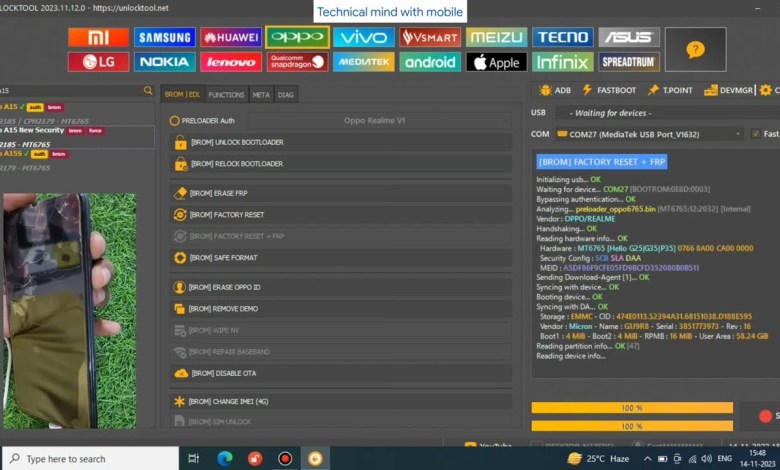Select the Xiaomi MI brand tile
This screenshot has height=470, width=780.
pyautogui.click(x=98, y=37)
